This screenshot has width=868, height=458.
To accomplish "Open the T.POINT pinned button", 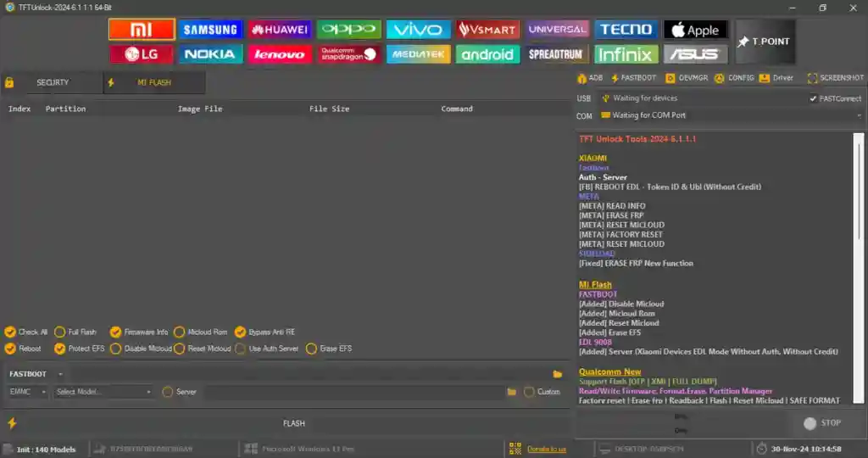I will (x=765, y=42).
